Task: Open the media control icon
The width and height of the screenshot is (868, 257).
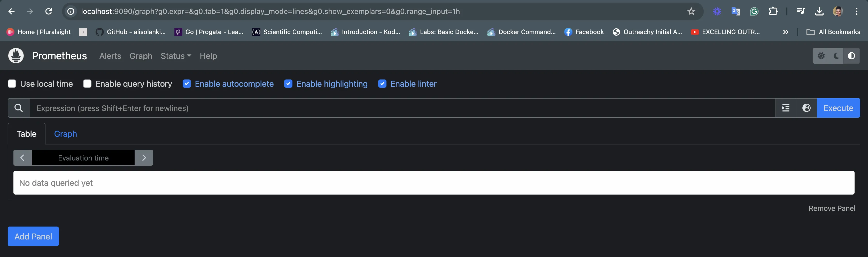Action: pos(801,11)
